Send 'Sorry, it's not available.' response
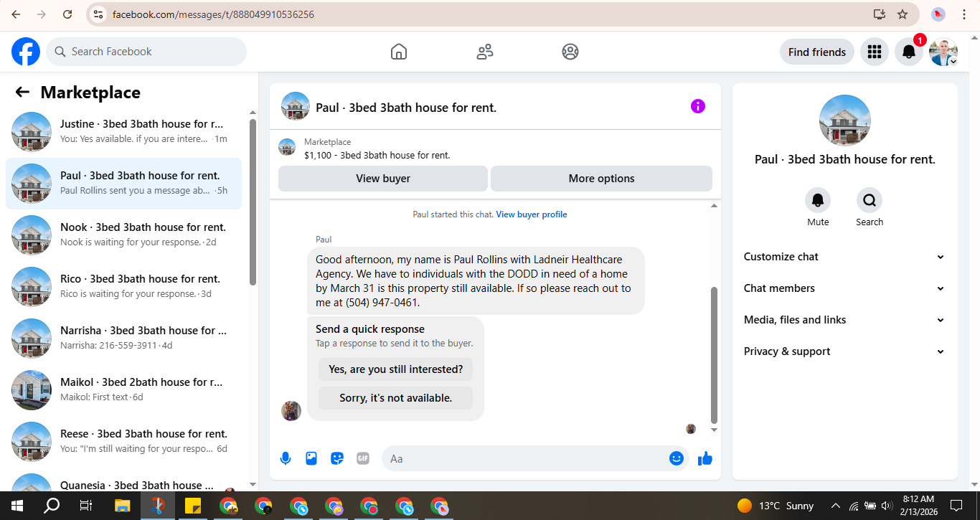 pos(396,398)
